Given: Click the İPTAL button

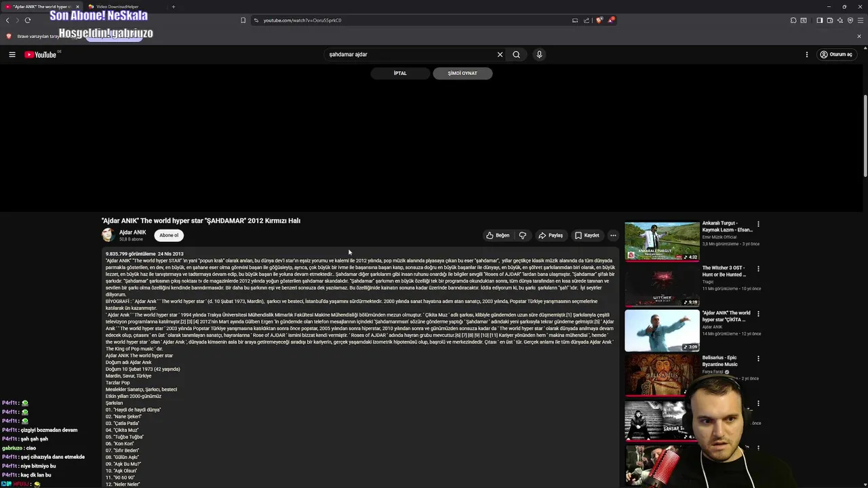Looking at the screenshot, I should 400,73.
